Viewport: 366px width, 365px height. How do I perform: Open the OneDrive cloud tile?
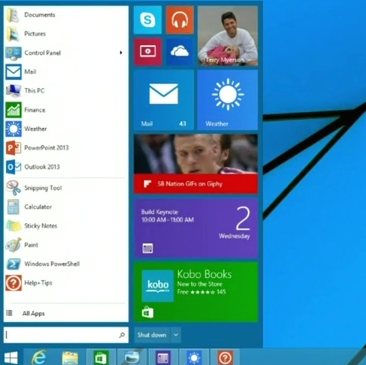pos(180,51)
